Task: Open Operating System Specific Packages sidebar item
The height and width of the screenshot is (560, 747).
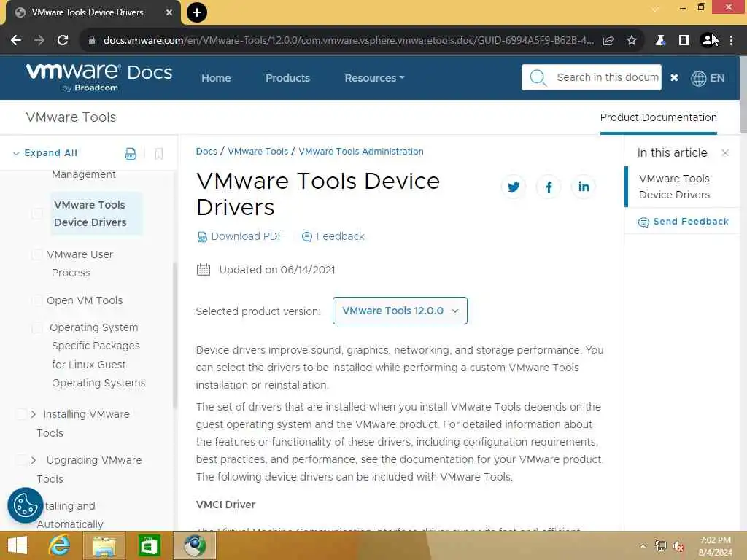Action: coord(97,355)
